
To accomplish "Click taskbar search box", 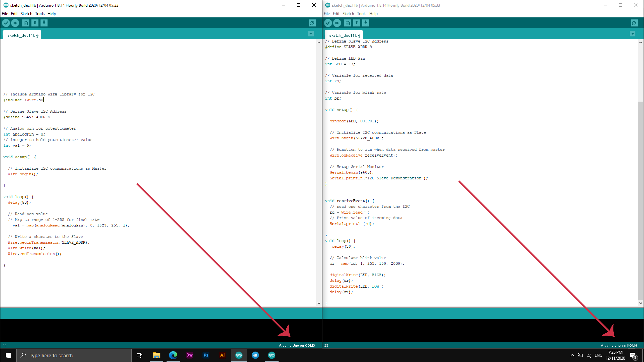I will pyautogui.click(x=74, y=355).
